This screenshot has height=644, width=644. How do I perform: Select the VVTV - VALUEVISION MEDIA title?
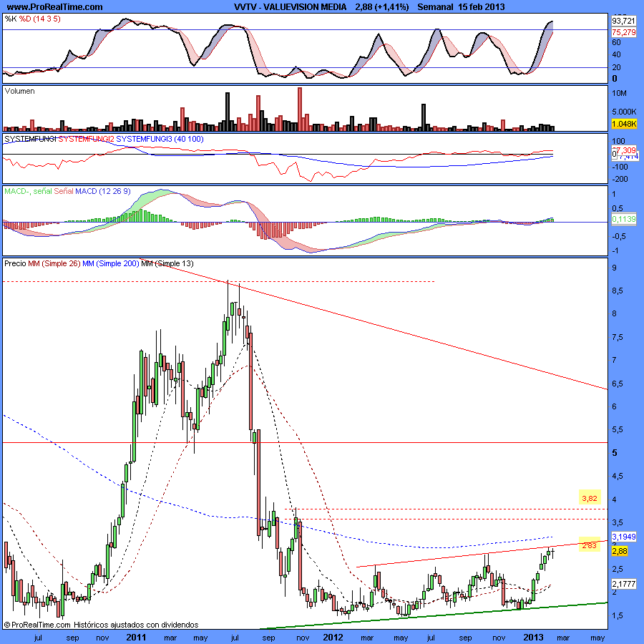pos(291,7)
